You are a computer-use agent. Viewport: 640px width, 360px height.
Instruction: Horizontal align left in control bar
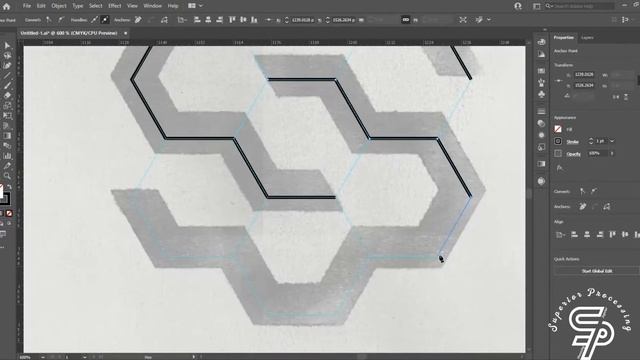click(197, 20)
